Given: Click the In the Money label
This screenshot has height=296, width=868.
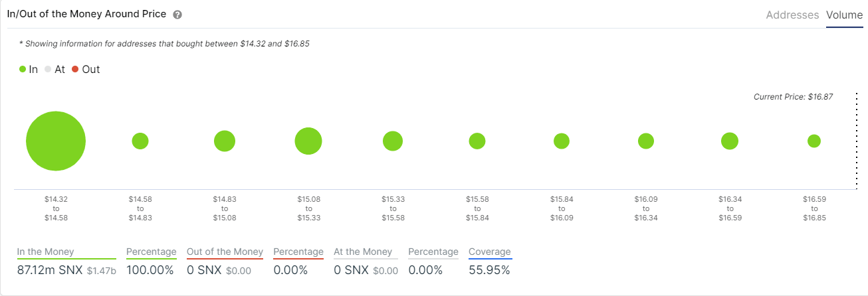Looking at the screenshot, I should point(46,252).
